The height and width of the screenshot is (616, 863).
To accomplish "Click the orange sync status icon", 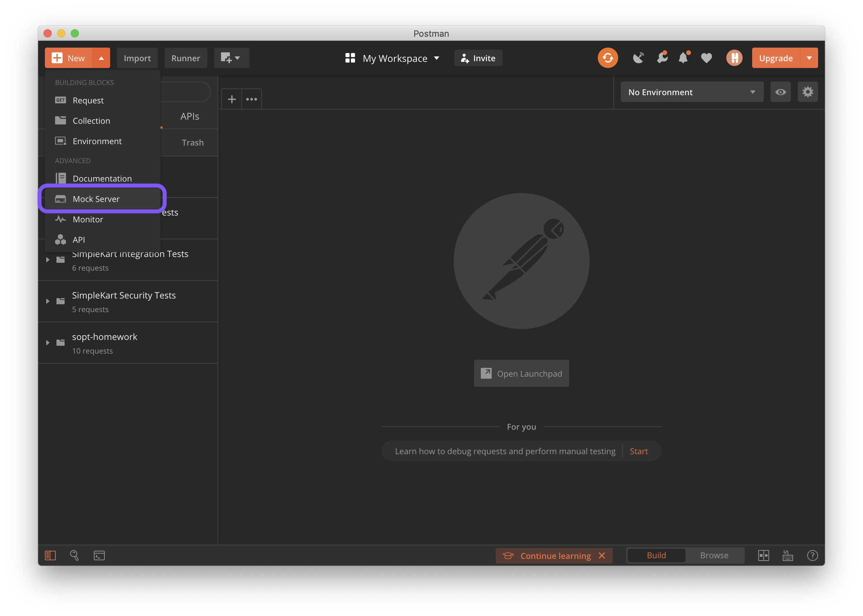I will [x=607, y=58].
